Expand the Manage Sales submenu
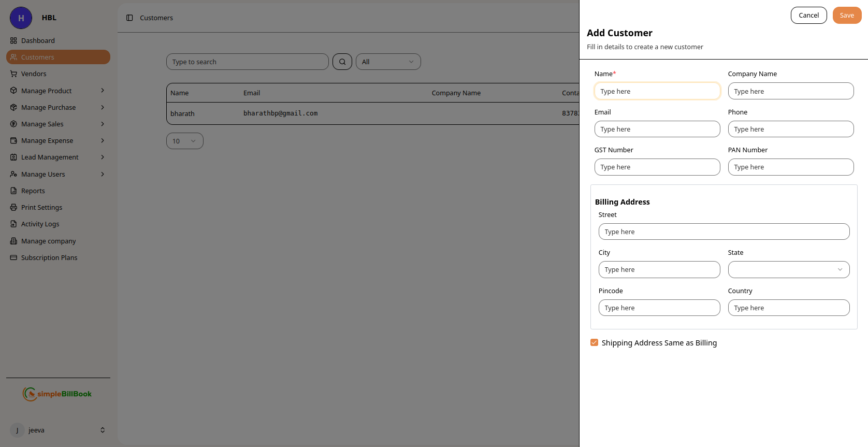Image resolution: width=868 pixels, height=447 pixels. tap(103, 124)
